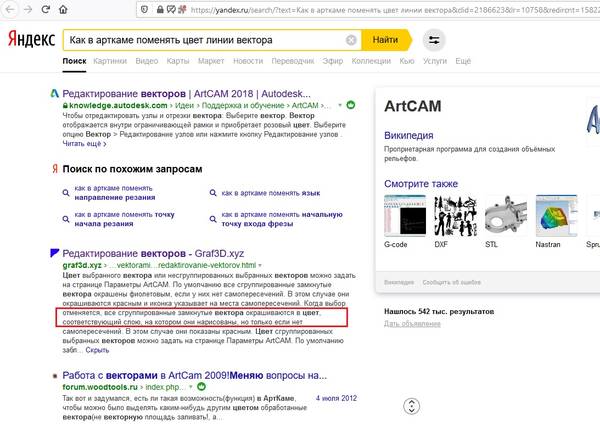
Task: Open the Википедия link in ArtCAM card
Action: click(409, 135)
